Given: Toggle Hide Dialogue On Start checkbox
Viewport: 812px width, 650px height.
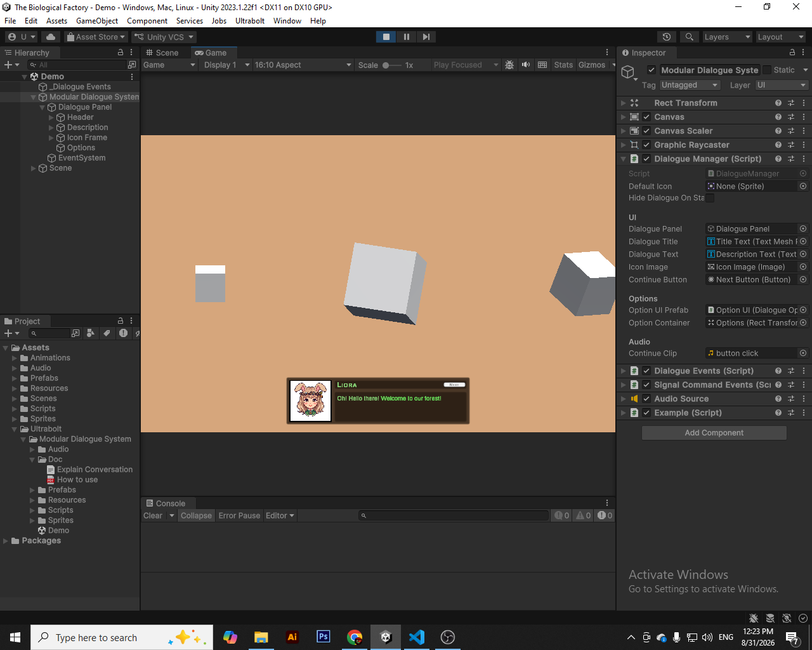Looking at the screenshot, I should pos(710,198).
